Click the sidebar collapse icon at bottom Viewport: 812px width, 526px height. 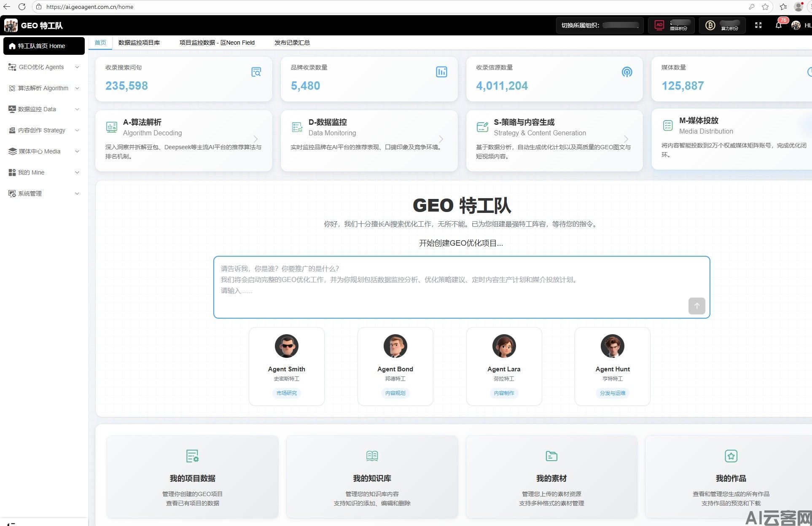(11, 523)
